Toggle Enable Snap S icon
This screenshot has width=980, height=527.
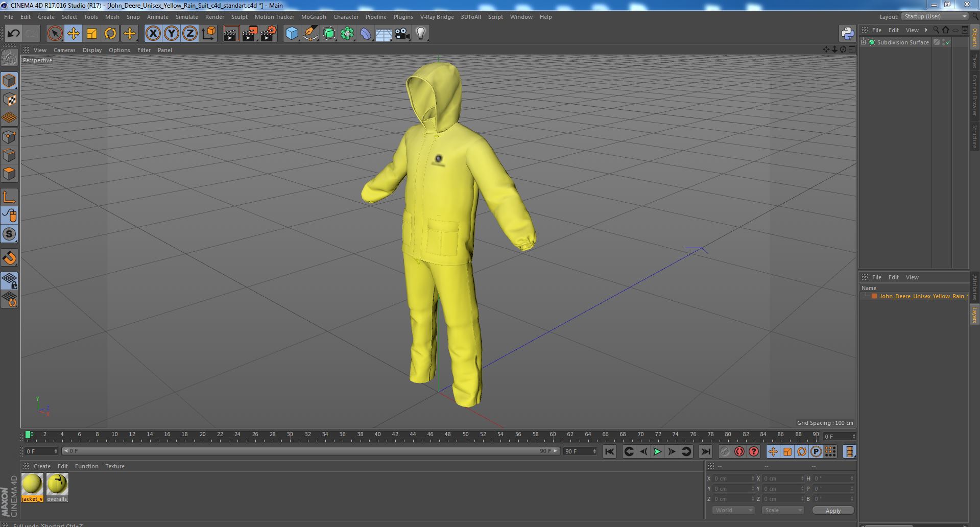[9, 234]
